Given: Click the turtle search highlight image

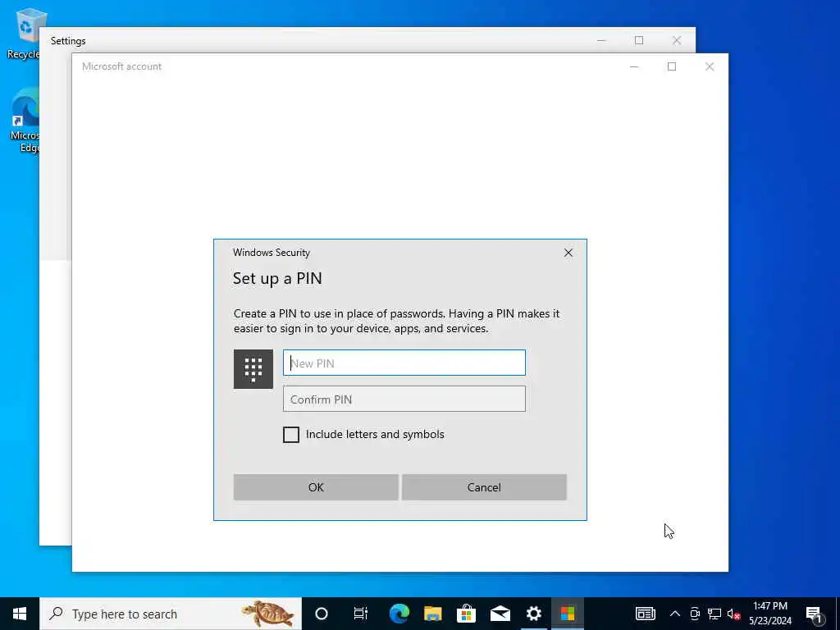Looking at the screenshot, I should [x=267, y=614].
